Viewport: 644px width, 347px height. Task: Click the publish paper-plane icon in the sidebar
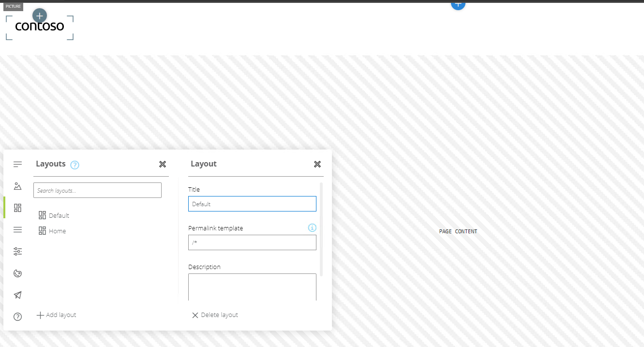[x=17, y=295]
